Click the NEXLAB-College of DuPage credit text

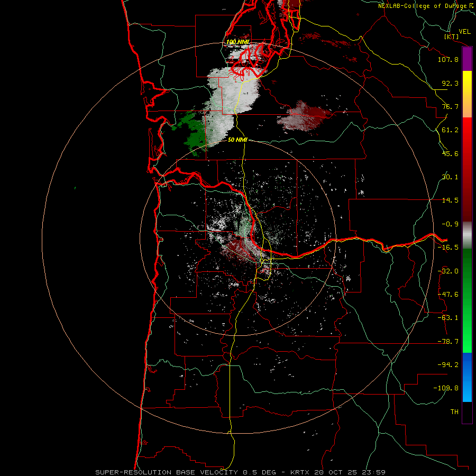pos(426,6)
